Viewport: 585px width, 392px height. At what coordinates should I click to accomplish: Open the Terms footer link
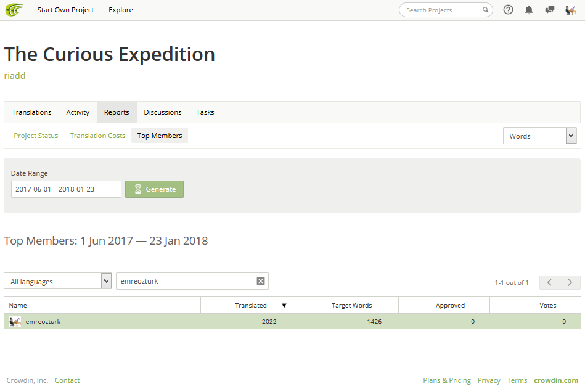(517, 380)
